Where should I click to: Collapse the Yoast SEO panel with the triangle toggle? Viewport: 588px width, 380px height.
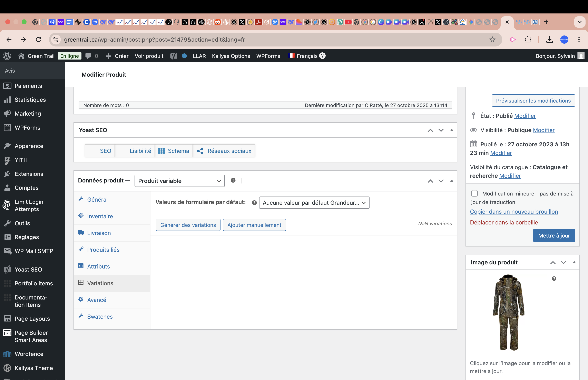point(452,130)
